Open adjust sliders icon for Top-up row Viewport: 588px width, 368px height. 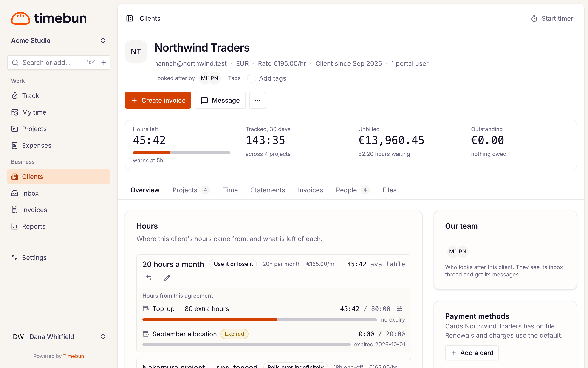point(400,309)
